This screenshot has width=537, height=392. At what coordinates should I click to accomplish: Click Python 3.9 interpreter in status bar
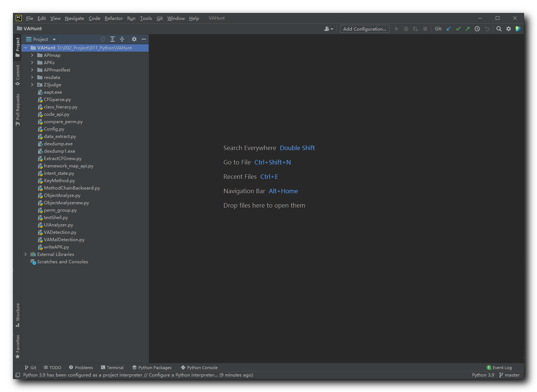coord(483,375)
